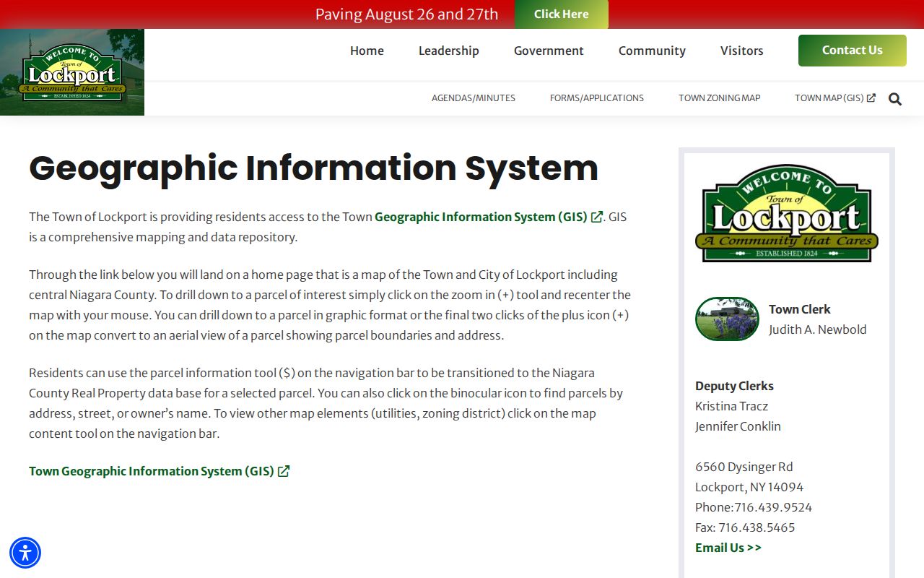The width and height of the screenshot is (924, 578).
Task: Click the address 6560 Dysinger Rd
Action: coord(744,467)
